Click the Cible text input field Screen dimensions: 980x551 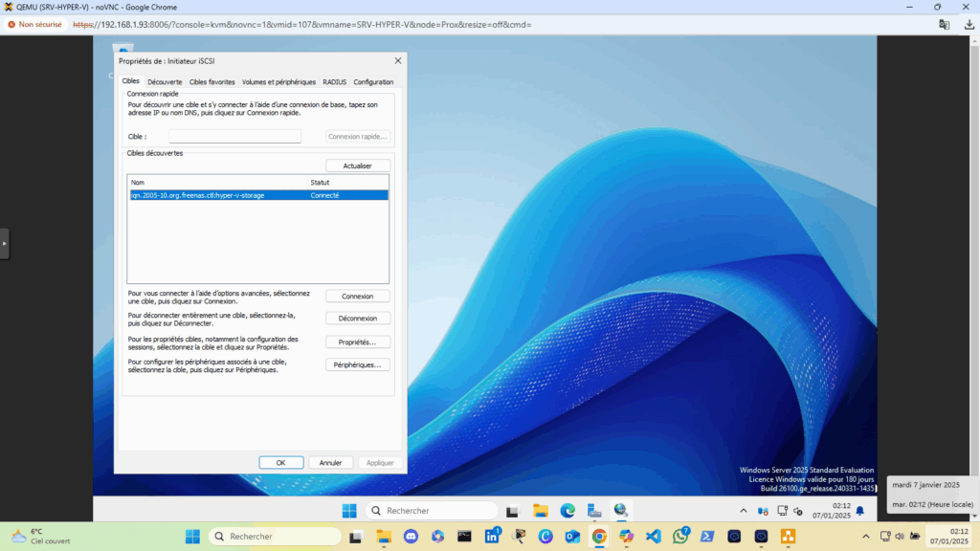coord(235,136)
